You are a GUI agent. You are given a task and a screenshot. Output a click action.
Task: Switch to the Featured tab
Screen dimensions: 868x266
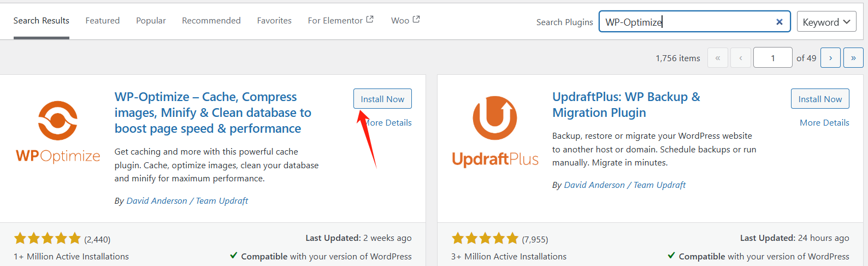point(102,21)
